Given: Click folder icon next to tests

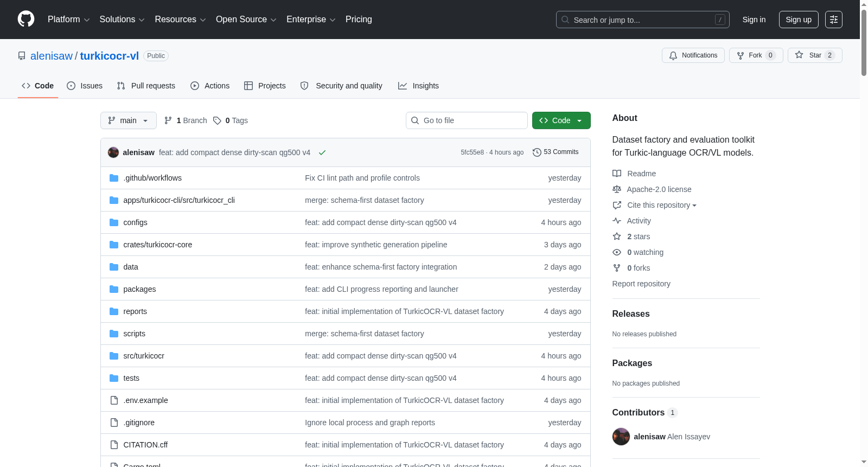Looking at the screenshot, I should (x=114, y=378).
